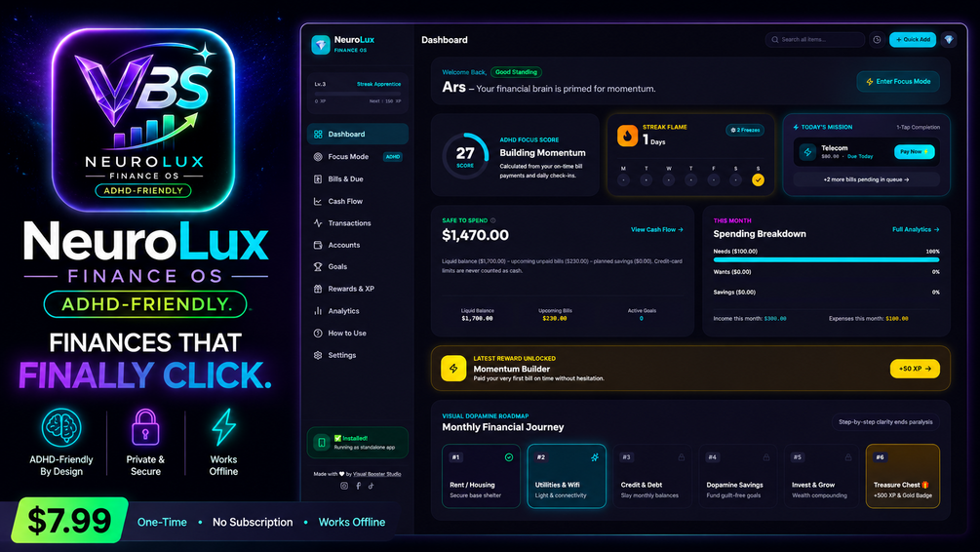This screenshot has width=980, height=552.
Task: Toggle Monday's streak day circle
Action: point(623,180)
